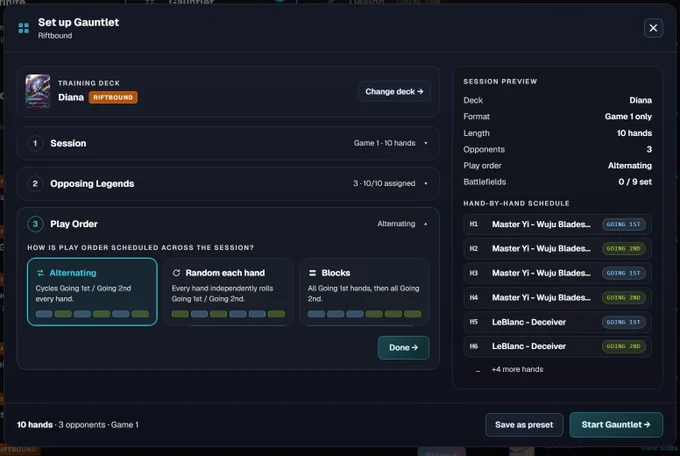The height and width of the screenshot is (456, 680).
Task: Click the Riftbound subtitle under the title
Action: [55, 36]
